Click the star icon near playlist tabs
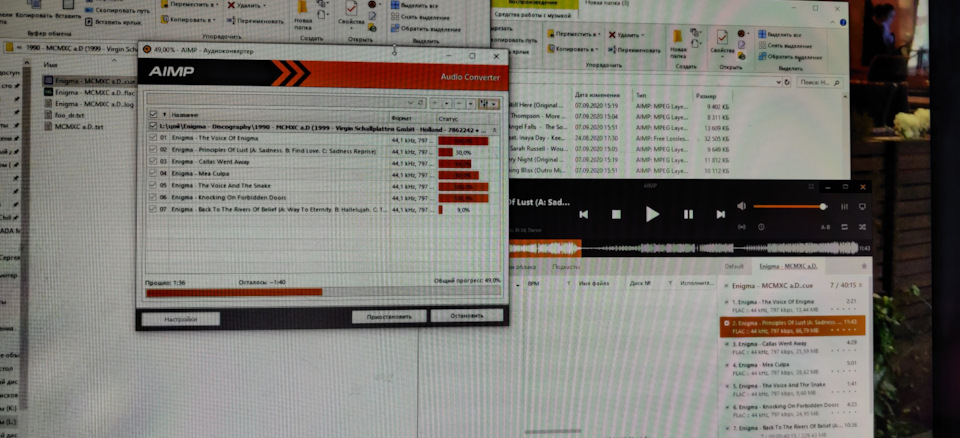This screenshot has width=960, height=438. click(x=864, y=266)
